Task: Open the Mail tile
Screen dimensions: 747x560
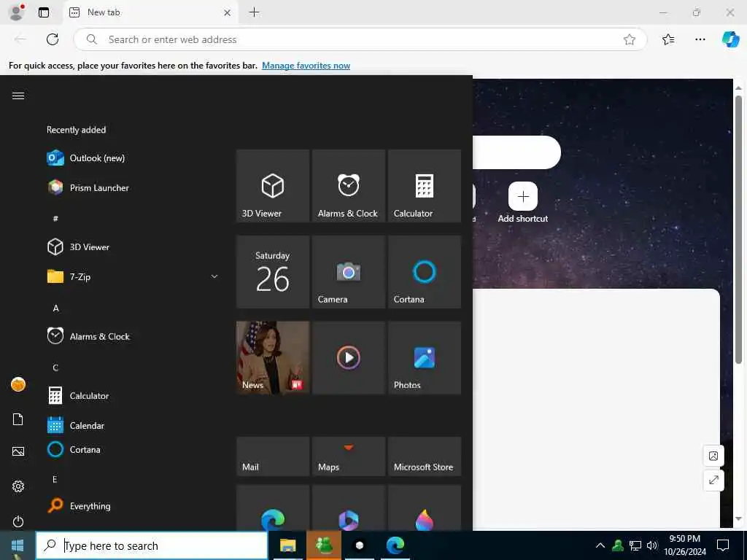Action: [273, 456]
